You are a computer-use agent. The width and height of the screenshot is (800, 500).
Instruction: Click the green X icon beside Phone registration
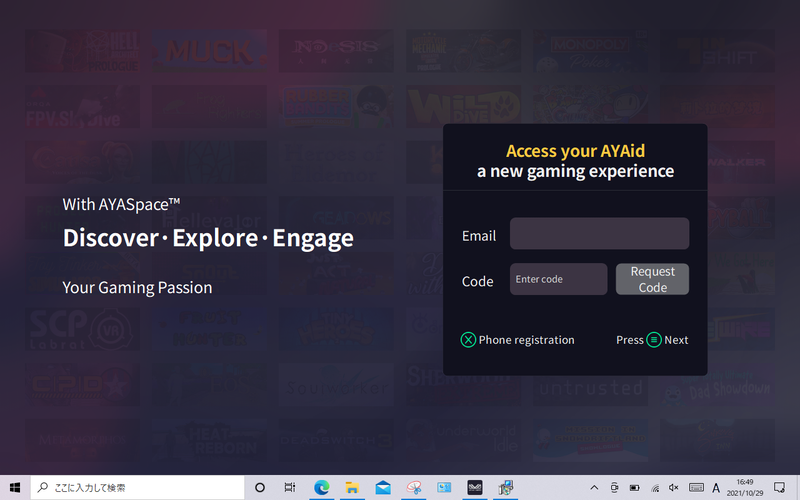pyautogui.click(x=468, y=340)
